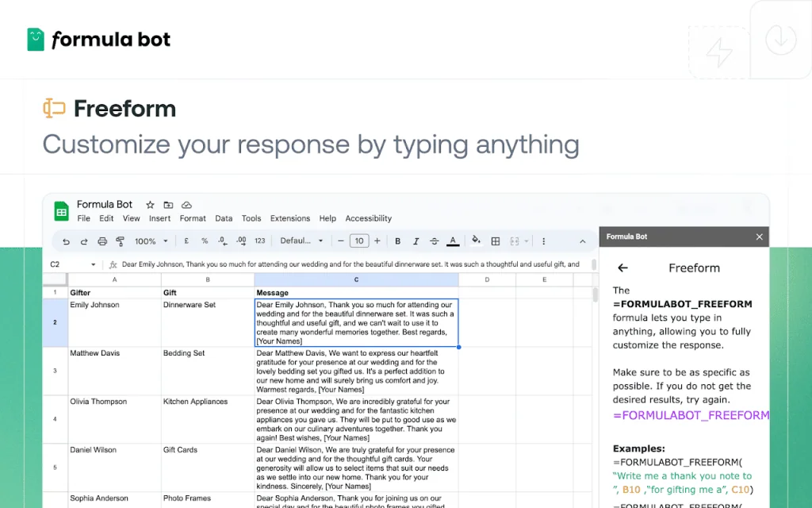Image resolution: width=812 pixels, height=508 pixels.
Task: Open the 100% zoom dropdown
Action: tap(151, 241)
